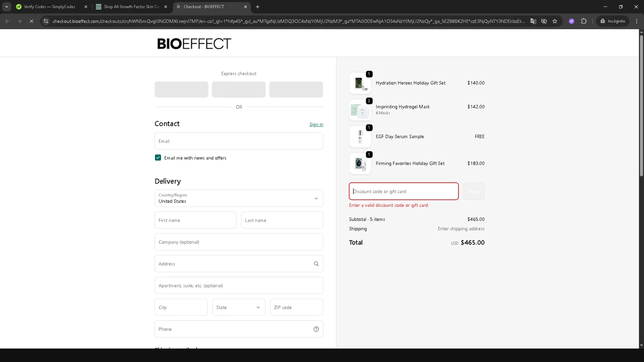Click the Apartment, suite, etc. field
This screenshot has width=644, height=362.
(x=239, y=286)
